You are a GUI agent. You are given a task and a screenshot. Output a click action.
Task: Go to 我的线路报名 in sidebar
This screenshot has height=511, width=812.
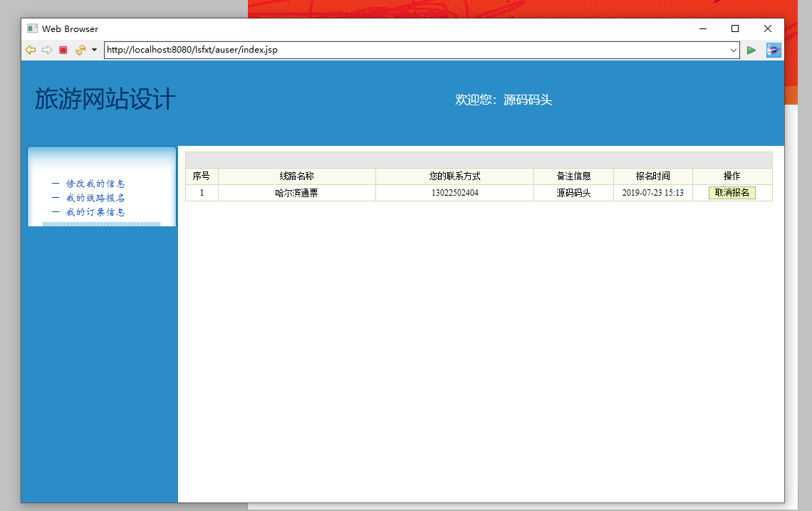pyautogui.click(x=95, y=198)
